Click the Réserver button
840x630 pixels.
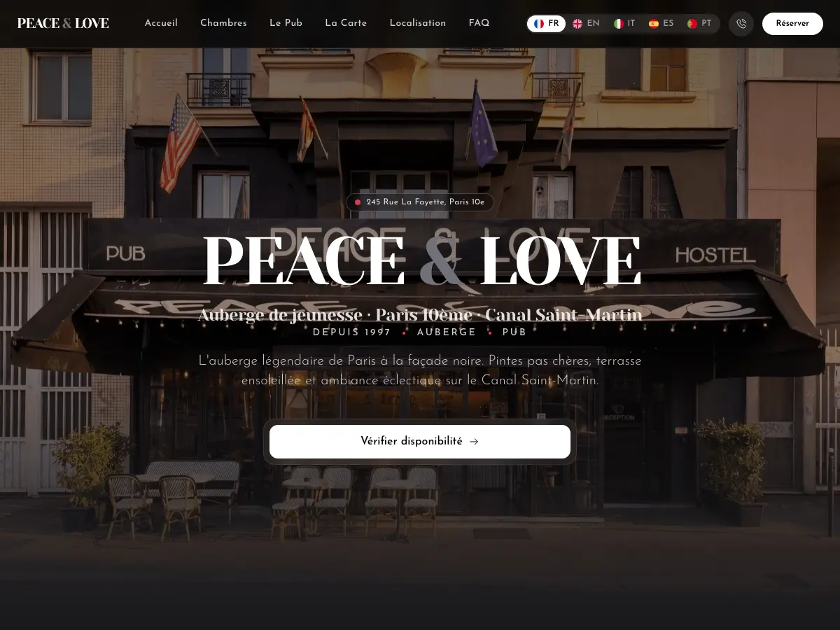(792, 24)
